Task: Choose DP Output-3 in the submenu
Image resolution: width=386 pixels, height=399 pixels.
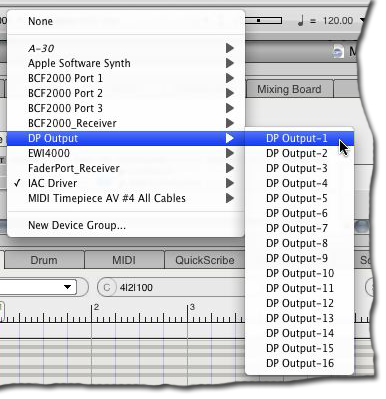Action: point(299,168)
